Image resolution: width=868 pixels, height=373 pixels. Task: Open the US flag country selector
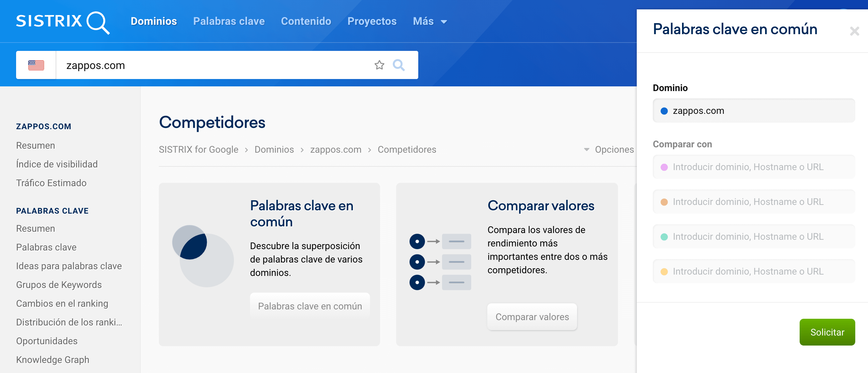[x=36, y=65]
